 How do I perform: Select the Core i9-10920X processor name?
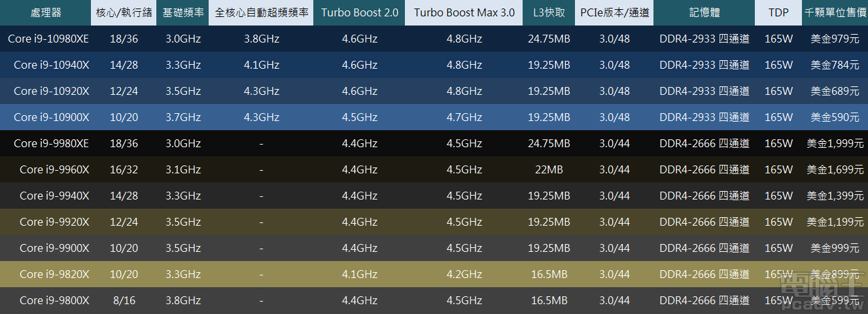tap(52, 91)
